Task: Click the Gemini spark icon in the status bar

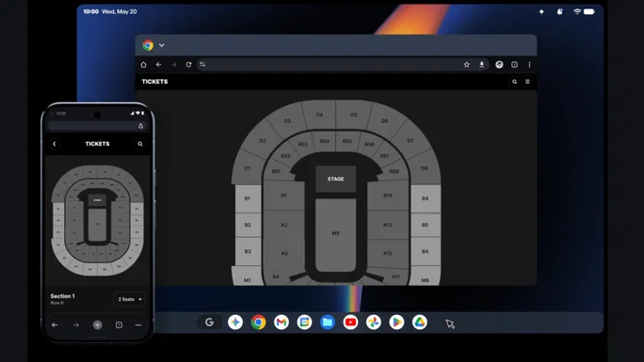Action: click(541, 12)
